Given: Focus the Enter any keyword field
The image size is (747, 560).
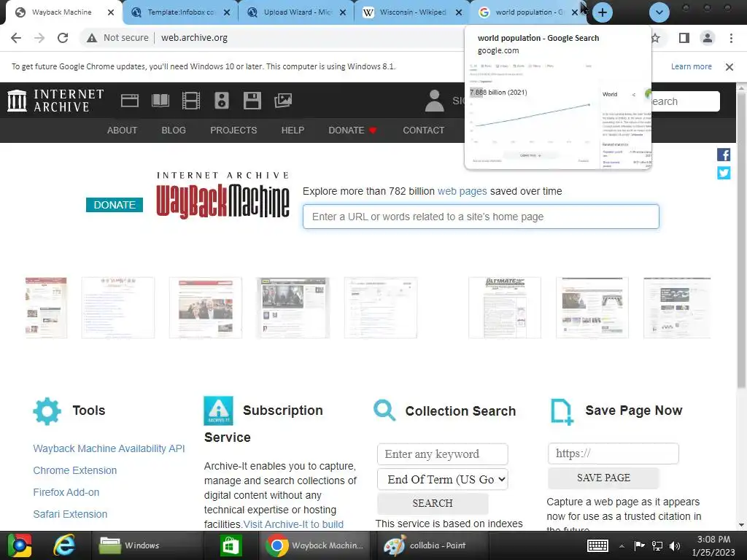Looking at the screenshot, I should (442, 454).
